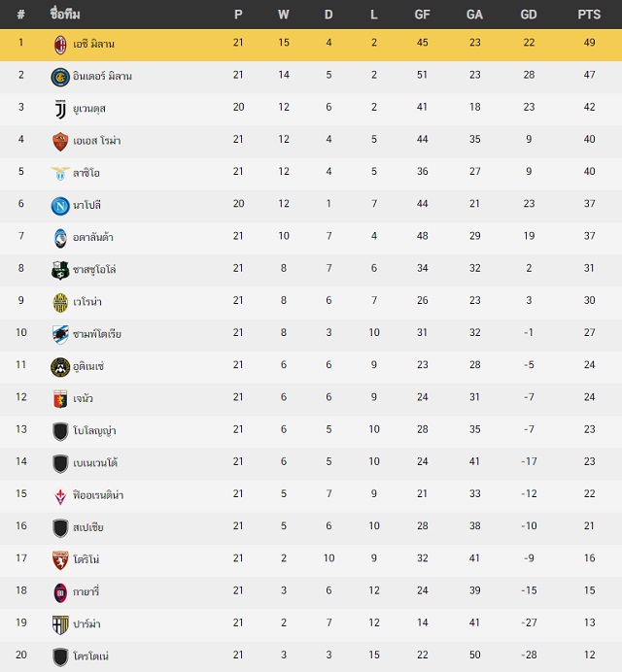Open the เอซี มิลาน team name link
The height and width of the screenshot is (672, 622).
pos(93,44)
